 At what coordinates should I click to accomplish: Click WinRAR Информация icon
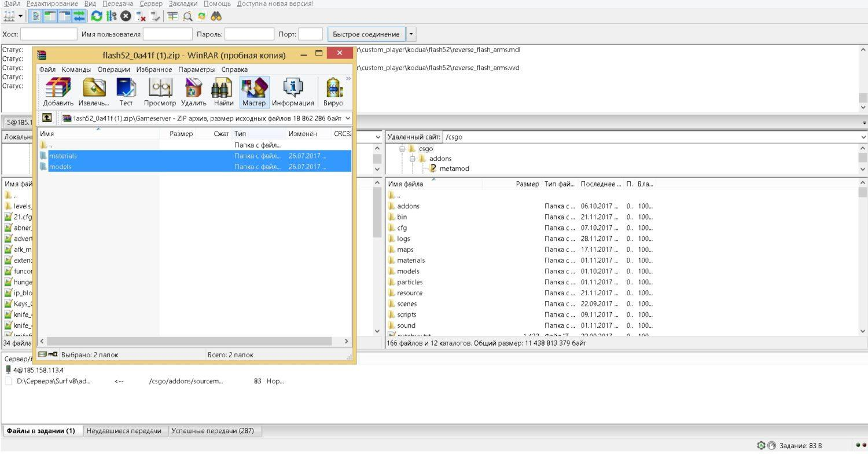point(293,91)
